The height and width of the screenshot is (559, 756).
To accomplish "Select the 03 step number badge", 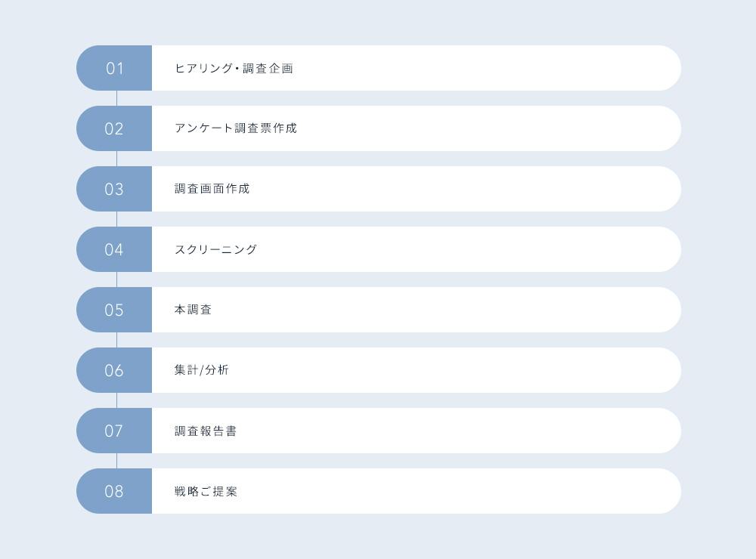I will click(114, 189).
